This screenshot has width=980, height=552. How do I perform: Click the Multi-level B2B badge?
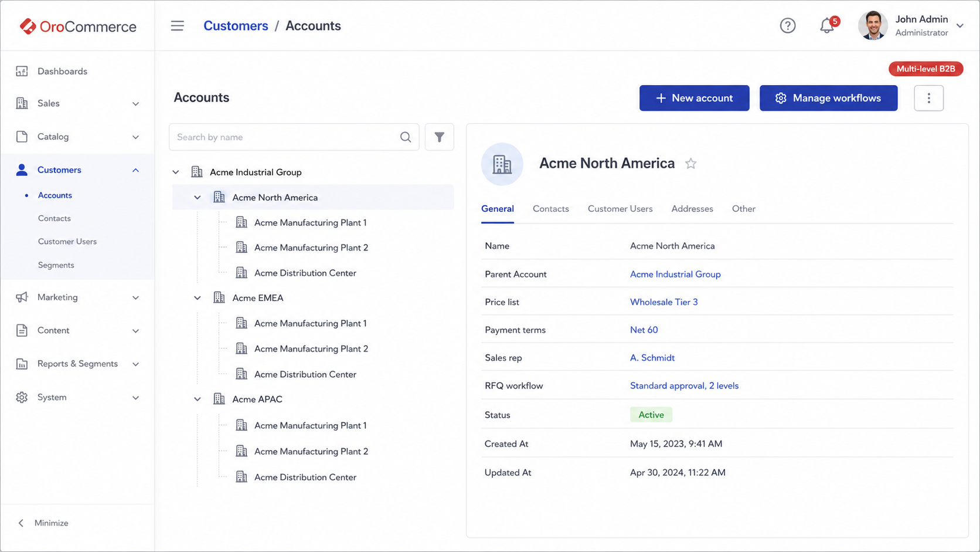point(925,69)
